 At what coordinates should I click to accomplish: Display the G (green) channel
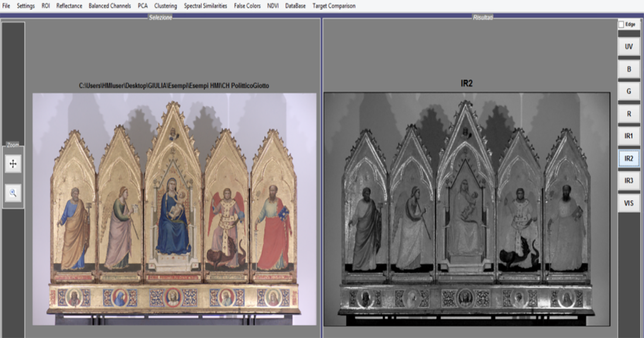[x=629, y=91]
